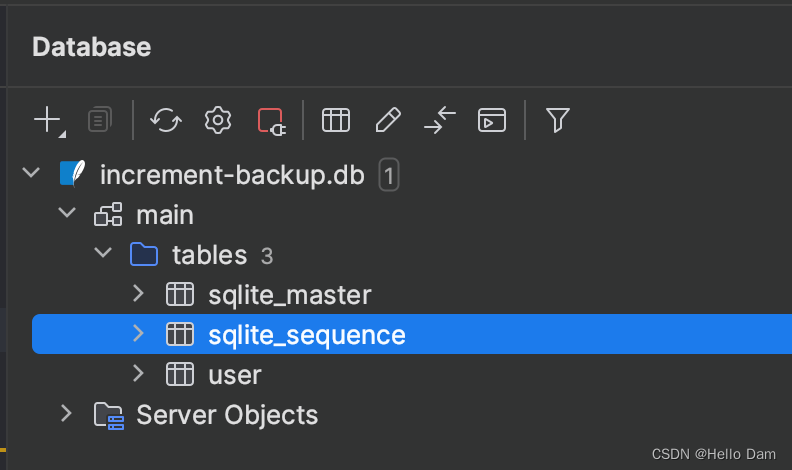Collapse the tables folder chevron
Image resolution: width=792 pixels, height=470 pixels.
(x=103, y=252)
